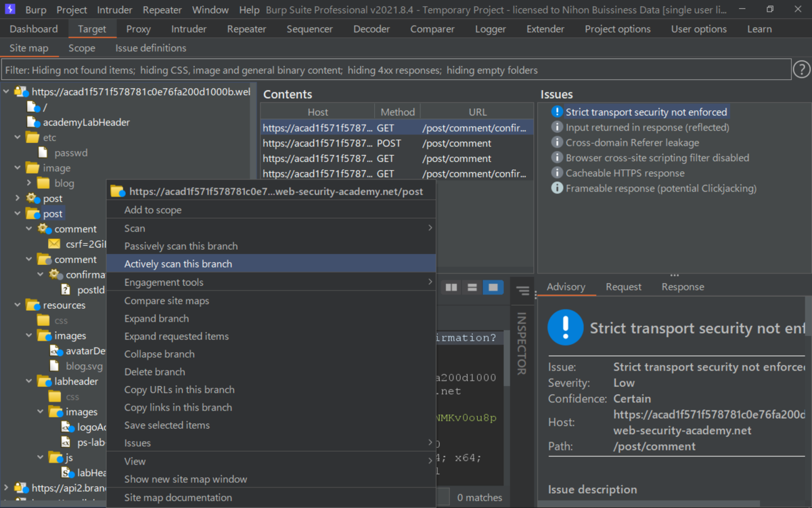Choose Add to scope in context menu
This screenshot has height=508, width=812.
[271, 210]
